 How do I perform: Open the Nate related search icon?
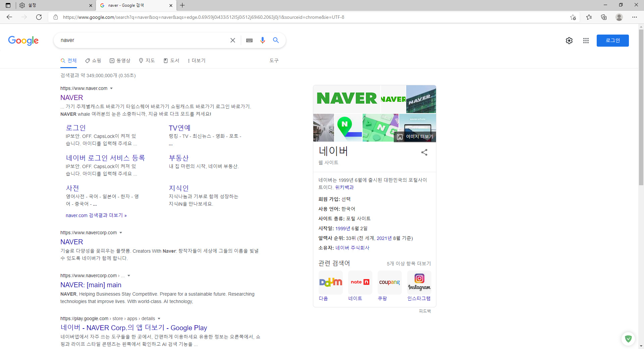point(360,283)
